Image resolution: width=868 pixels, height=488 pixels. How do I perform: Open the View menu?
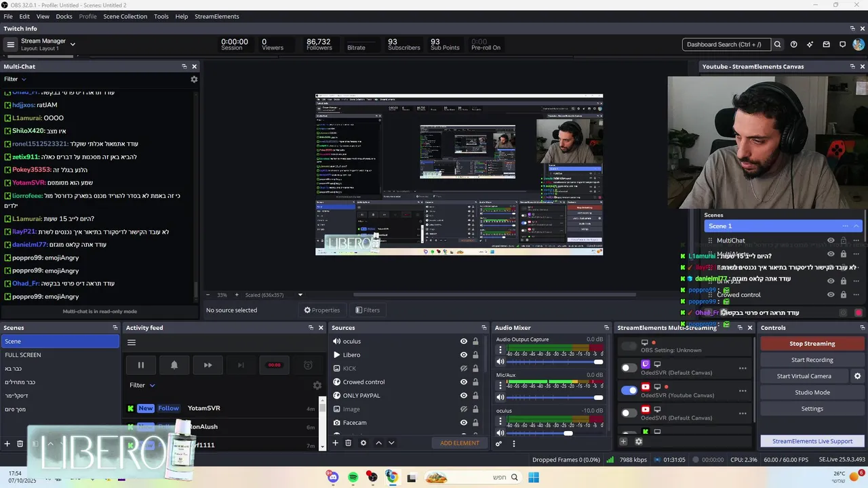pyautogui.click(x=43, y=16)
